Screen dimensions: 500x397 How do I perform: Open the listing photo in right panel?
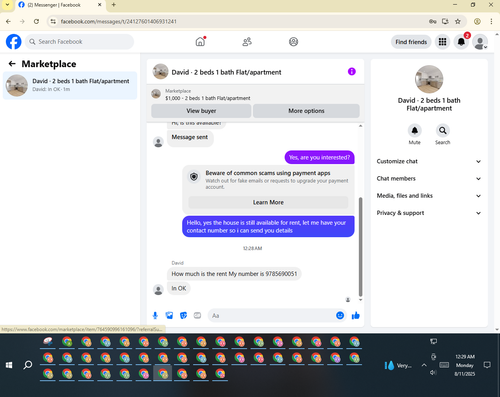[429, 79]
